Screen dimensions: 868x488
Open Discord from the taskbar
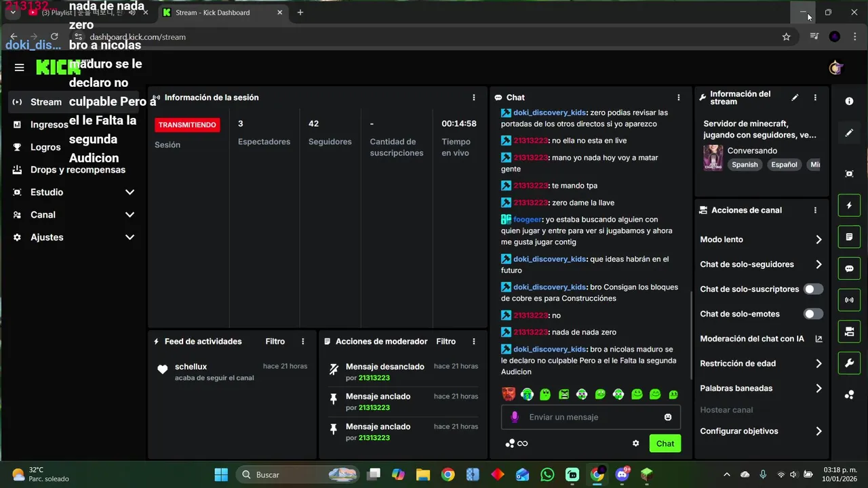pyautogui.click(x=622, y=474)
